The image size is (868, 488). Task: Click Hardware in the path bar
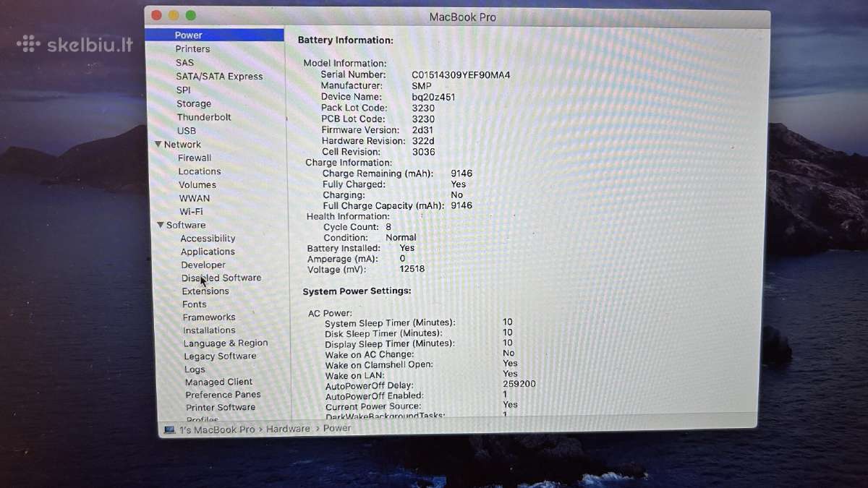point(288,429)
